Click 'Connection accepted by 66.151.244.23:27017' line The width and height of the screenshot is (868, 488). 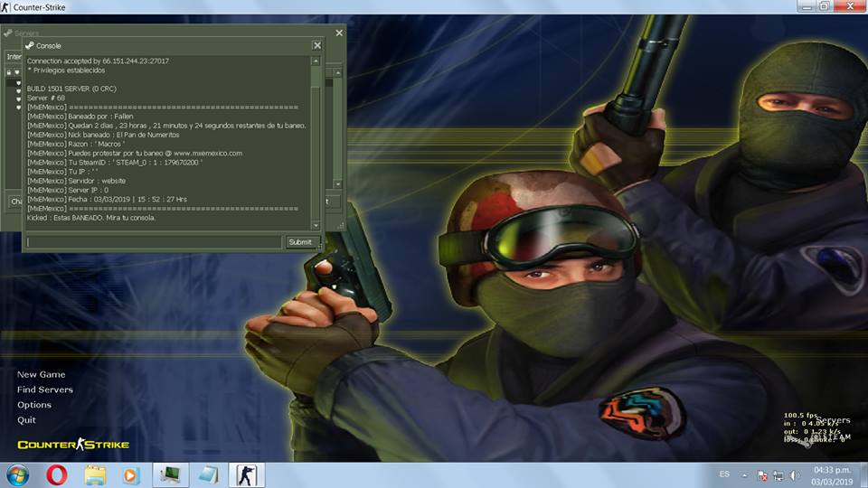point(98,61)
